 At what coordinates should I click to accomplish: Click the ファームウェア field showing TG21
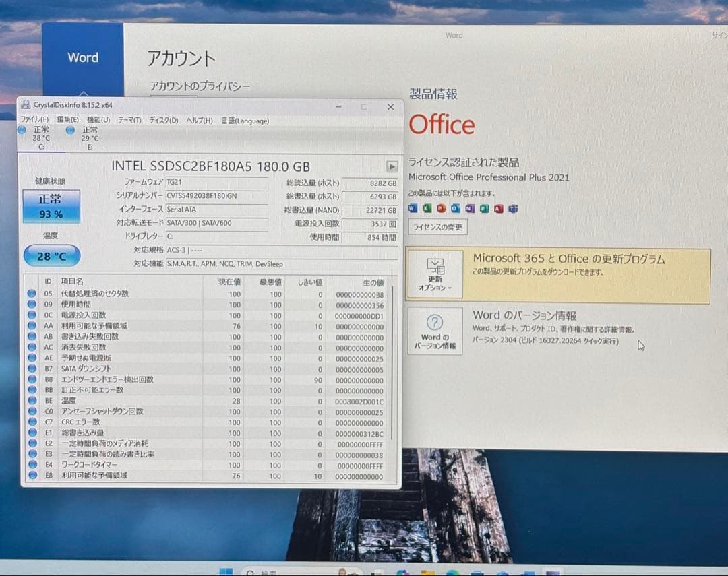tap(216, 182)
